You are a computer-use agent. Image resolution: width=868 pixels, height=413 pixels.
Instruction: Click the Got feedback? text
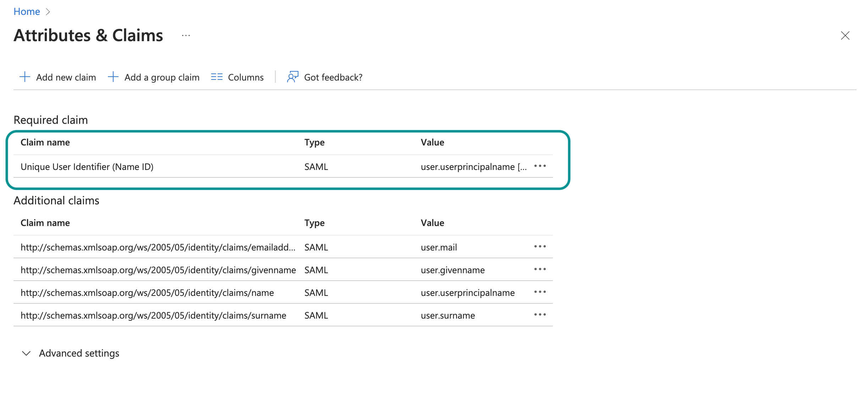[333, 77]
